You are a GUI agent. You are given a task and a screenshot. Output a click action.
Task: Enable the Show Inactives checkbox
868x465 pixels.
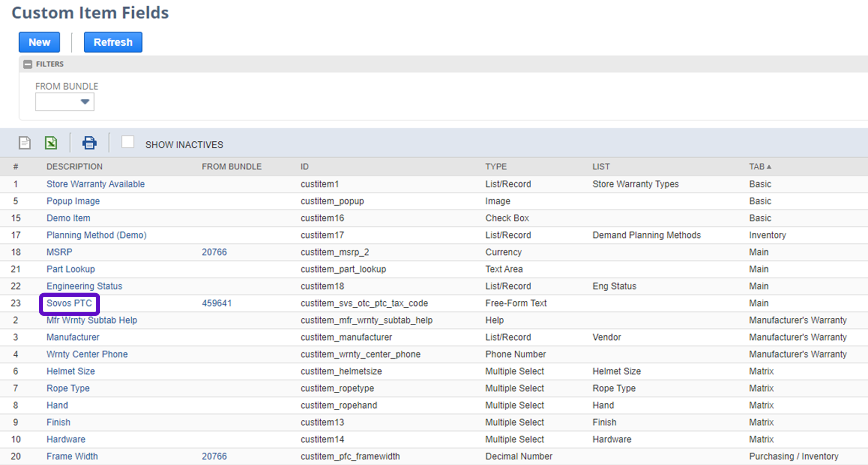pos(128,142)
